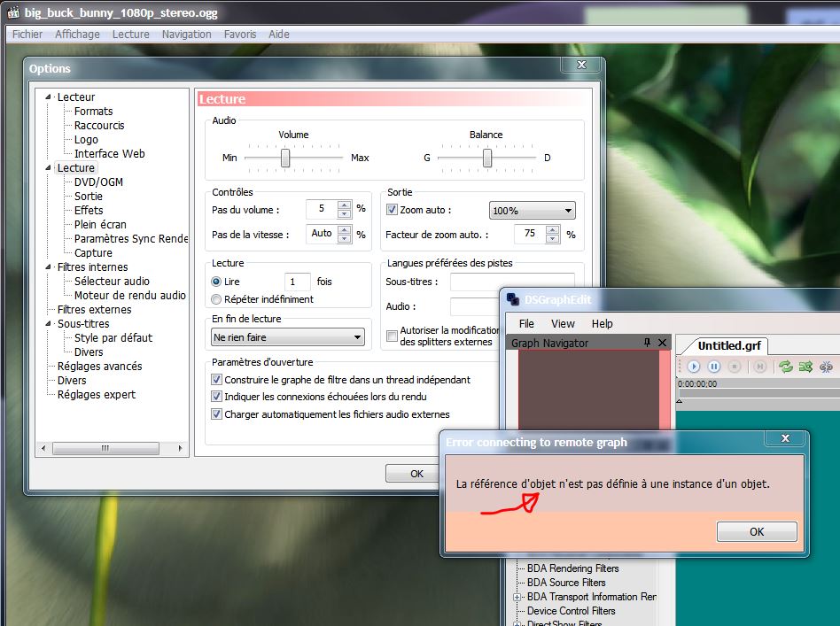Click the DSGraphEdit timeline seek bar
The height and width of the screenshot is (626, 840).
coord(758,393)
